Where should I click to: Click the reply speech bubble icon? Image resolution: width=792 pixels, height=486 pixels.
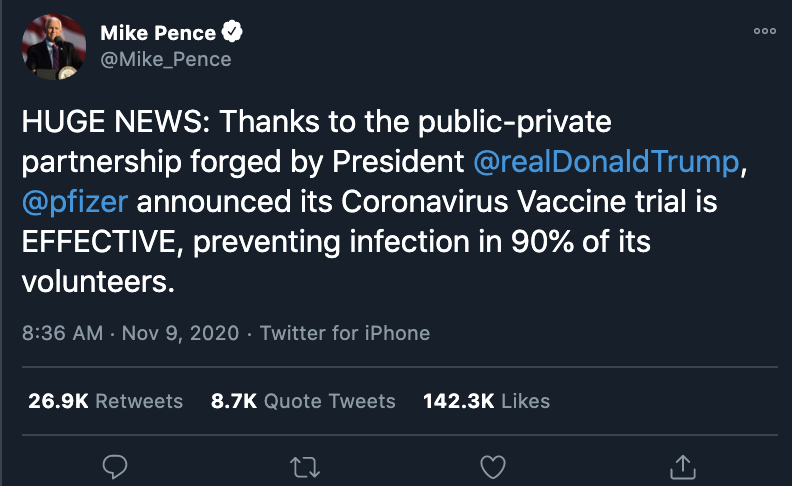(x=116, y=465)
